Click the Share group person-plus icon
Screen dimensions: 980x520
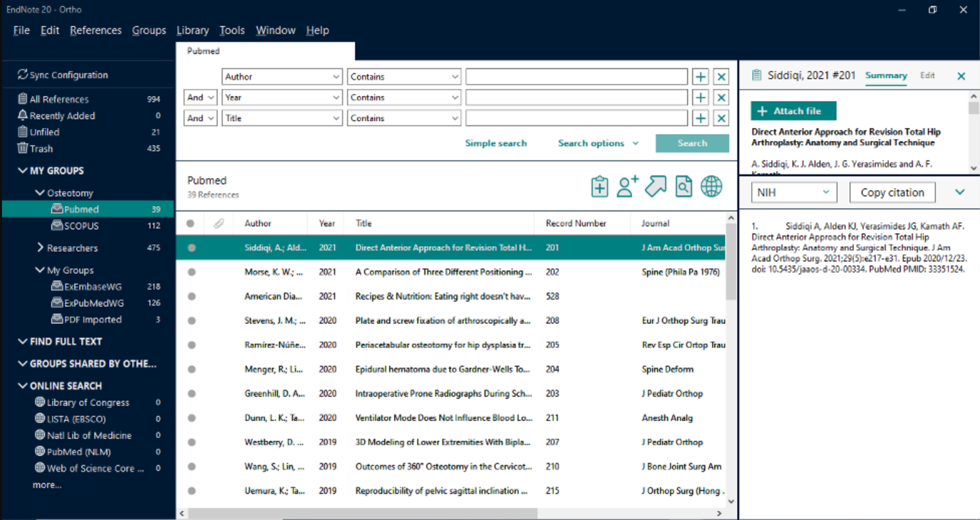[627, 187]
